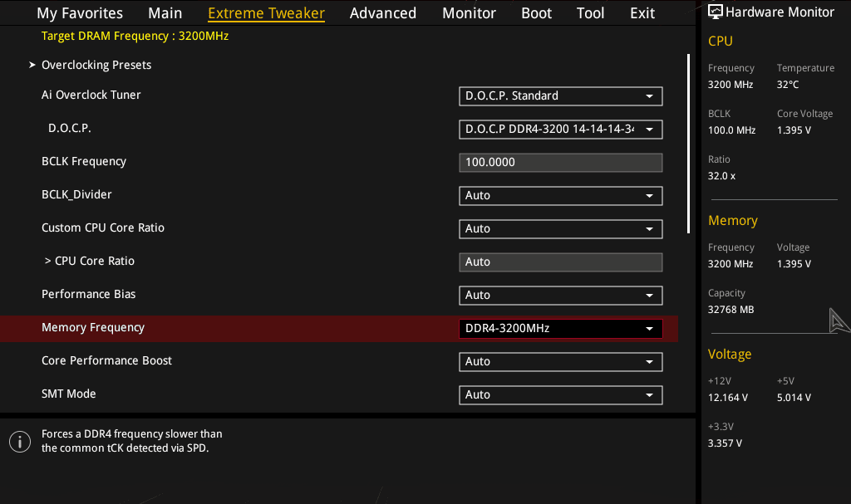This screenshot has height=504, width=851.
Task: Click the settings list vertical scrollbar
Action: [x=688, y=143]
